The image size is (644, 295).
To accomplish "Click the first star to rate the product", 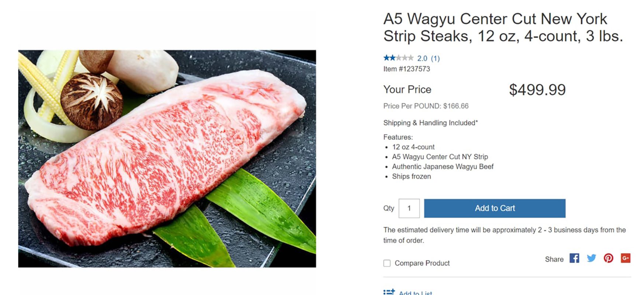I will (386, 58).
